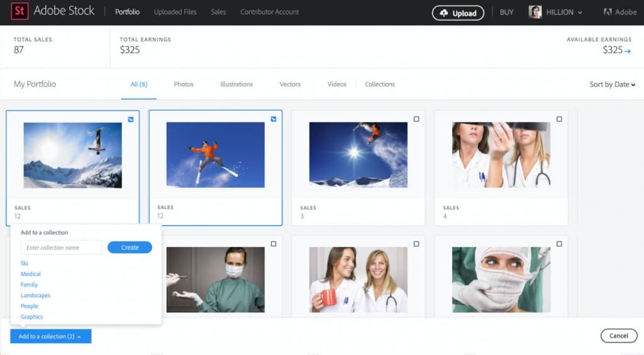Viewport: 644px width, 355px height.
Task: Click the HILLION user avatar picture
Action: tap(535, 13)
